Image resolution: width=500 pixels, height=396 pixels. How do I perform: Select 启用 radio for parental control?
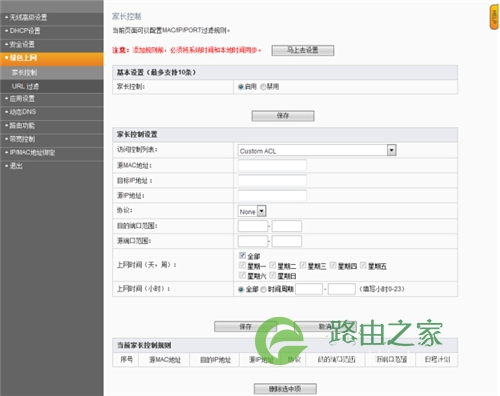(x=241, y=87)
